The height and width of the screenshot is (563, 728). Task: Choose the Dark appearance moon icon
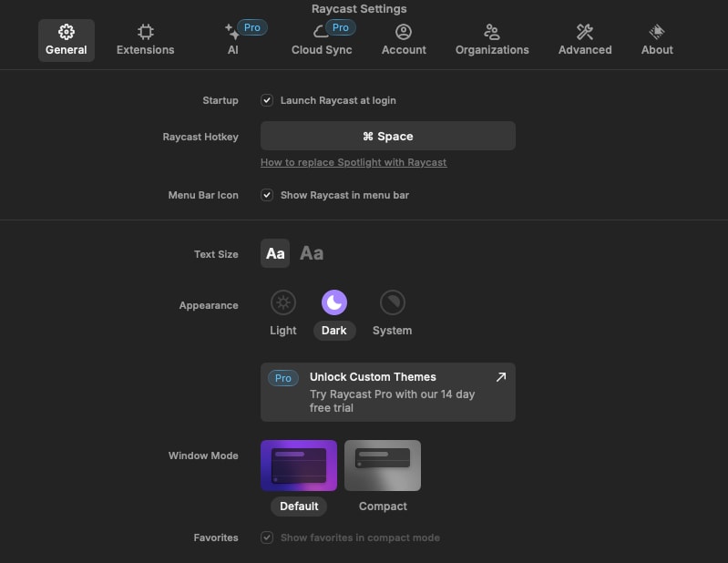334,302
